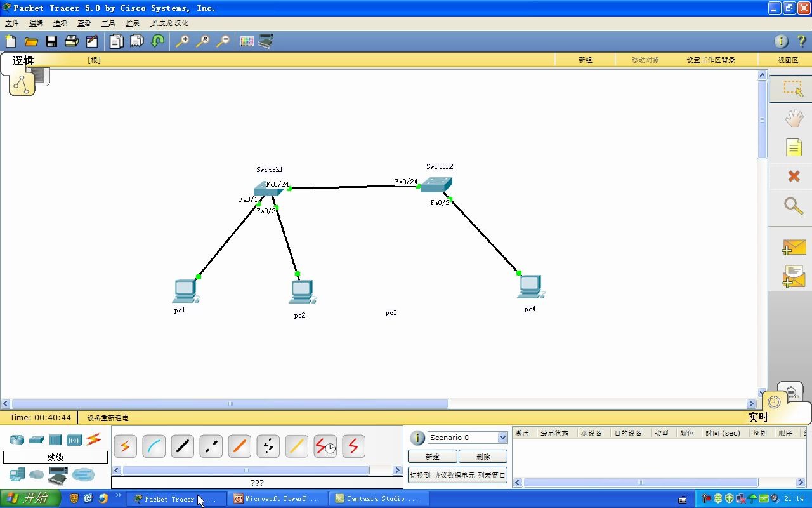
Task: Click 删除 scenario button
Action: coord(483,457)
